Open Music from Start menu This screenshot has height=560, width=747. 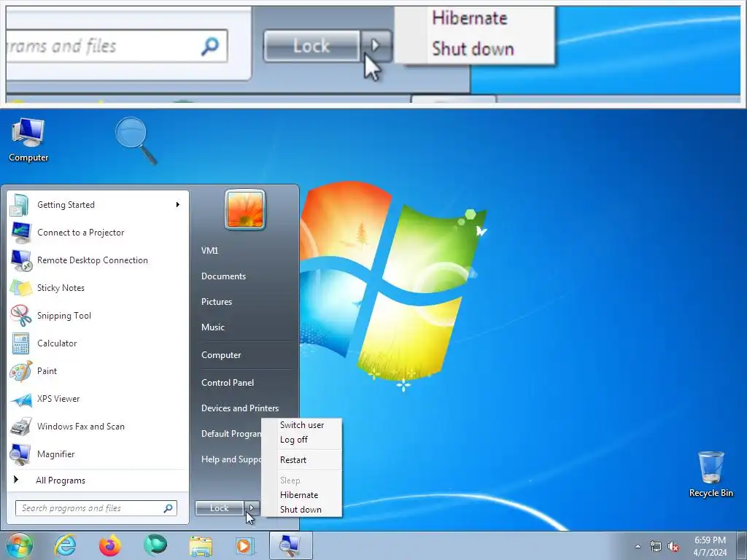coord(213,327)
